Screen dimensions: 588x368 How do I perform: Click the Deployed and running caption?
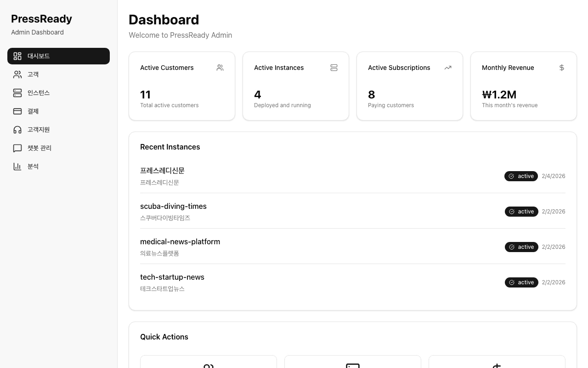click(282, 105)
